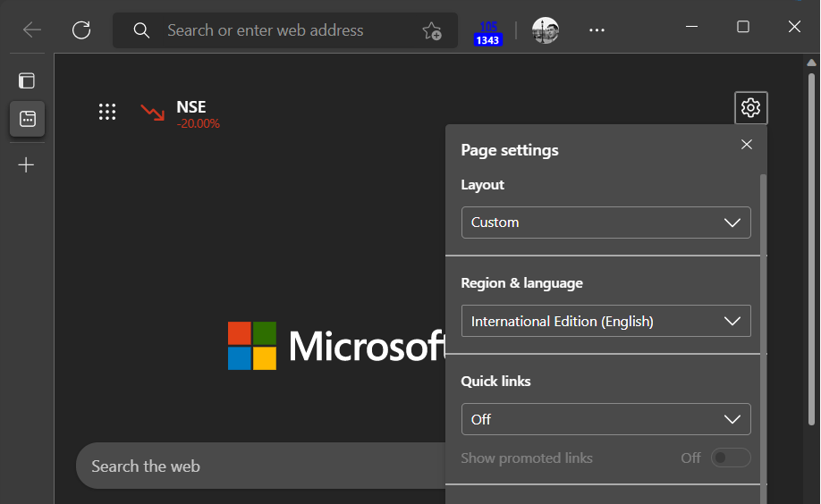Open the 105/1343 extension badge

(488, 33)
